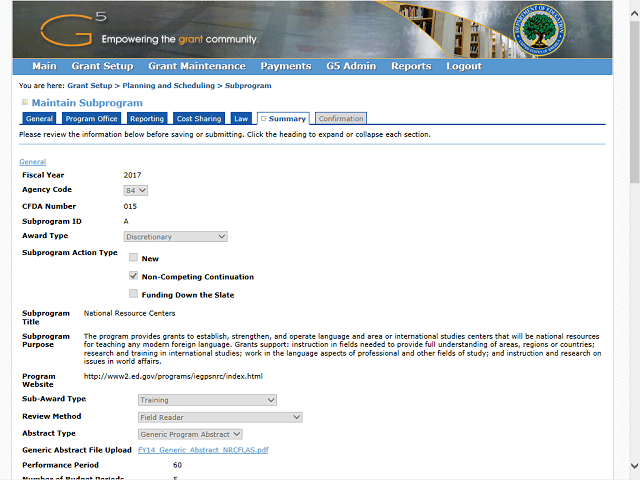This screenshot has width=640, height=480.
Task: Switch to the Reporting tab
Action: pos(147,118)
